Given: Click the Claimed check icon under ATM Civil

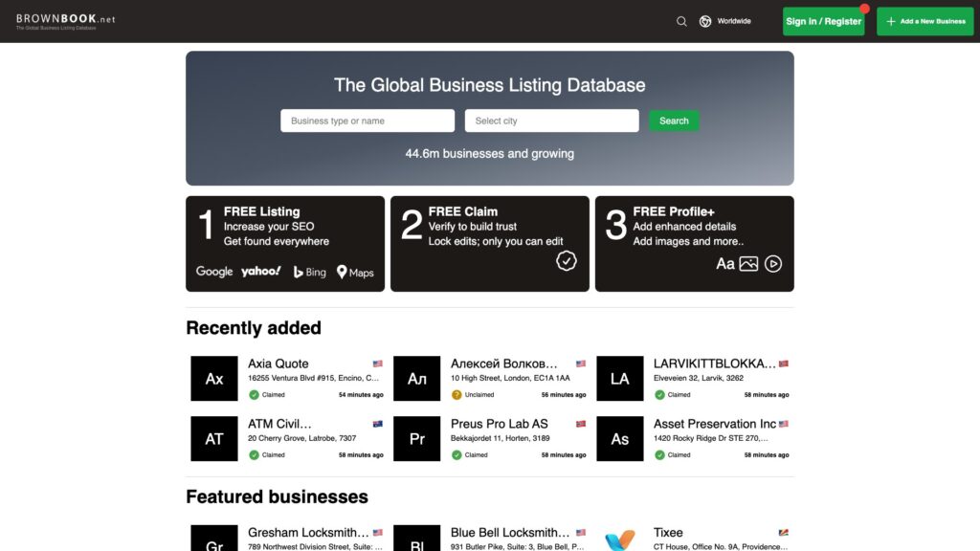Looking at the screenshot, I should (x=254, y=454).
